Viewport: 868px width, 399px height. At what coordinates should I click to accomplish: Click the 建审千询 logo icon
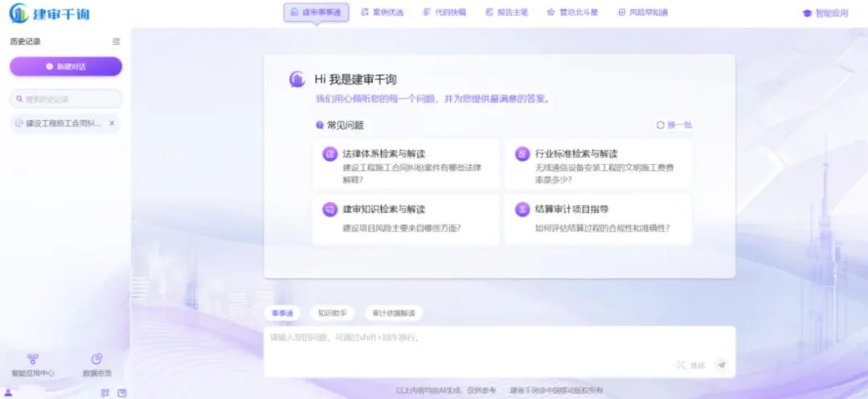[18, 13]
